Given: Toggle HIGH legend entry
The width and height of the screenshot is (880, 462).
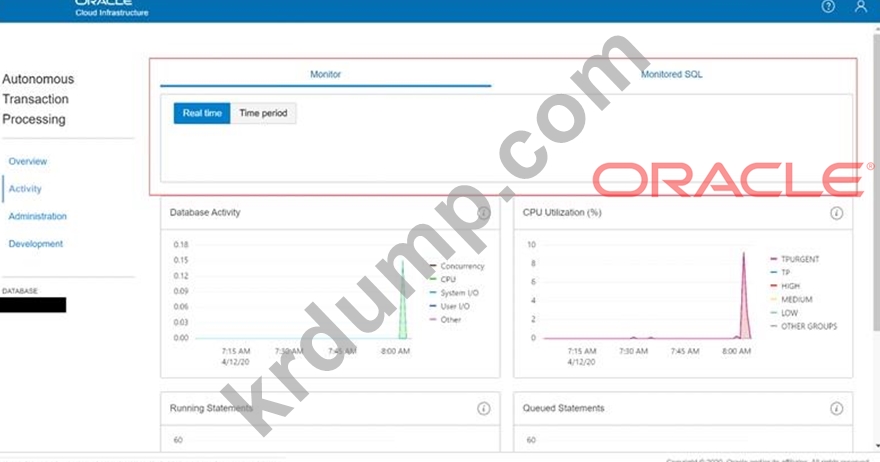Looking at the screenshot, I should coord(785,286).
